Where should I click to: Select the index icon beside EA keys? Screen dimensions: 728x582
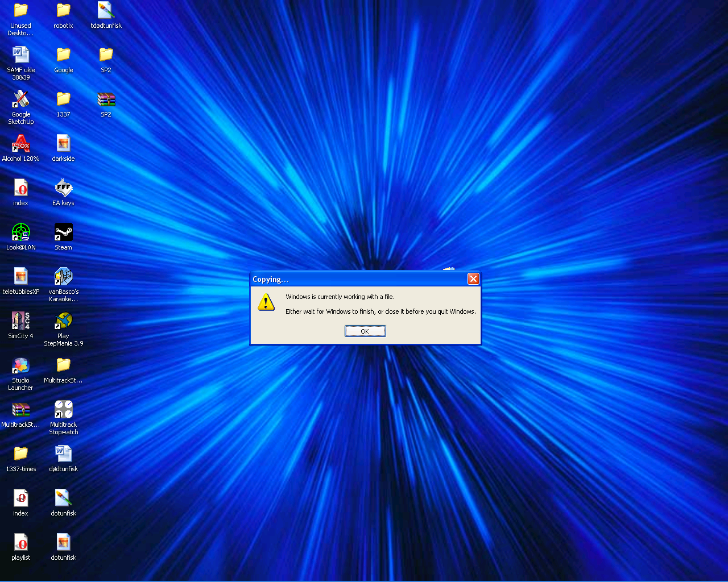tap(20, 188)
